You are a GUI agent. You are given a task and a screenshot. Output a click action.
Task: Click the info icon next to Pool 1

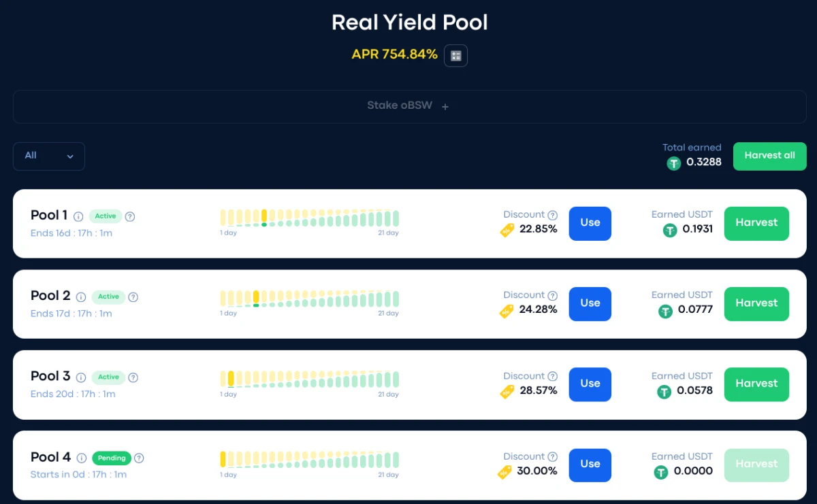click(78, 216)
